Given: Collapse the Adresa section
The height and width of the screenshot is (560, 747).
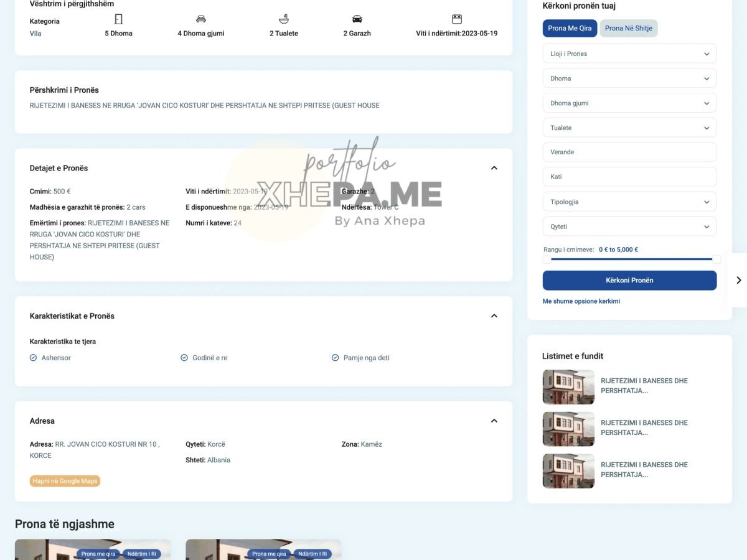Looking at the screenshot, I should pyautogui.click(x=494, y=421).
